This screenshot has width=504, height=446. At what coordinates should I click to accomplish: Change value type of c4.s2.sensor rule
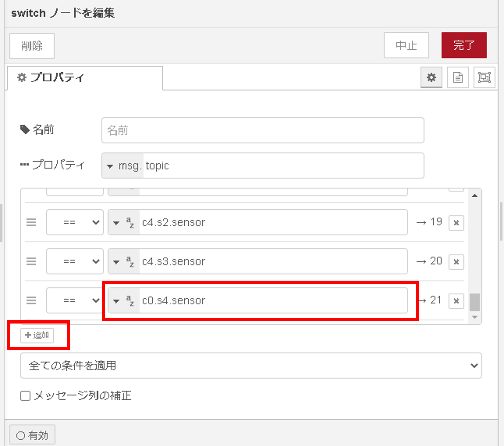(124, 222)
